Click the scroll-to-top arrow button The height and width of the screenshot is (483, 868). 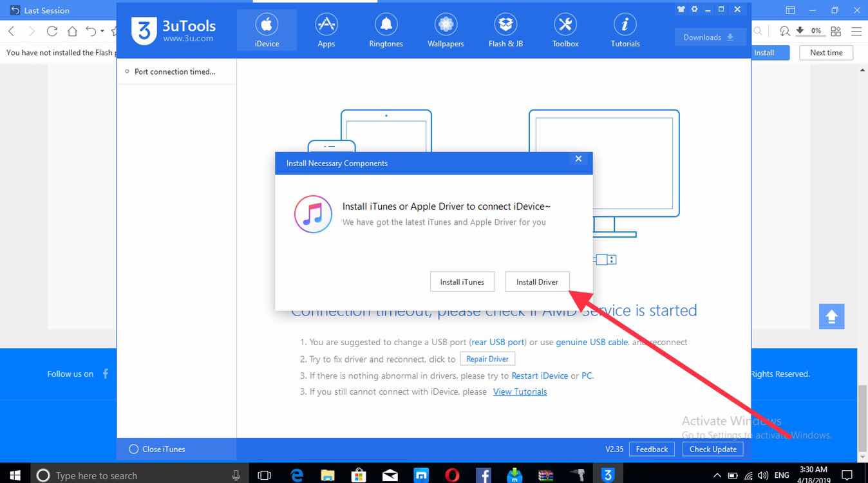[831, 316]
